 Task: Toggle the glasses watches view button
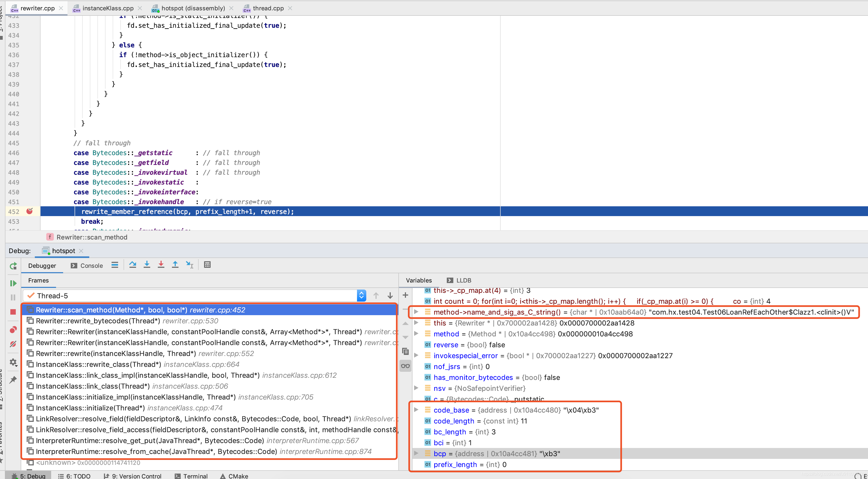pyautogui.click(x=405, y=366)
